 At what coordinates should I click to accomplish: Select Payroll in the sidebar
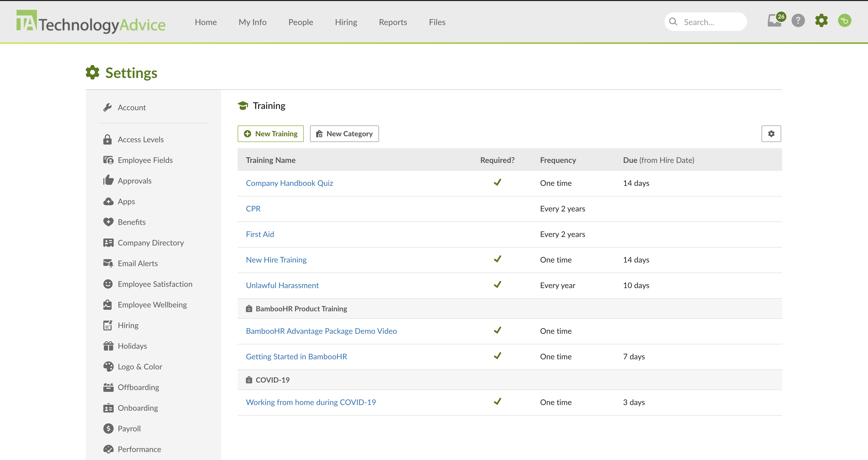tap(129, 429)
